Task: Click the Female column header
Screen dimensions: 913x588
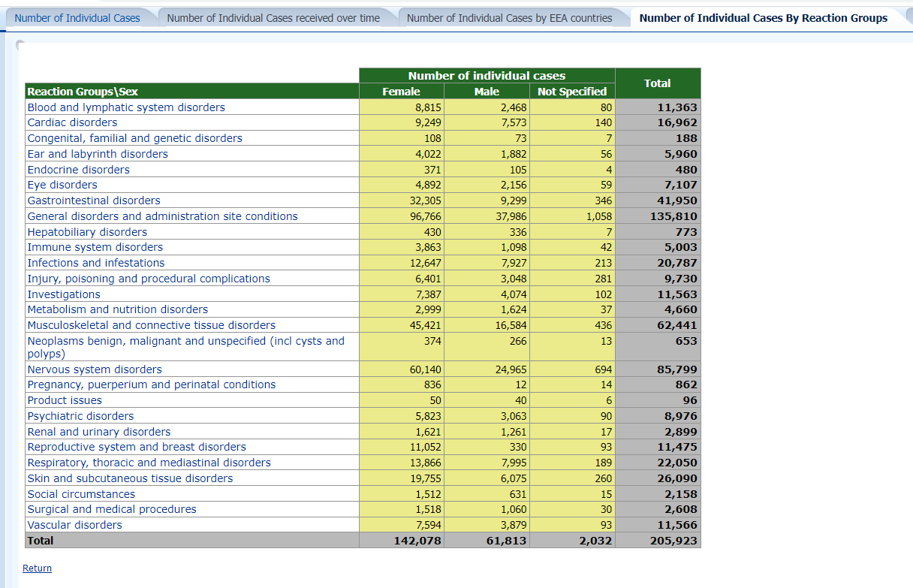Action: [401, 92]
